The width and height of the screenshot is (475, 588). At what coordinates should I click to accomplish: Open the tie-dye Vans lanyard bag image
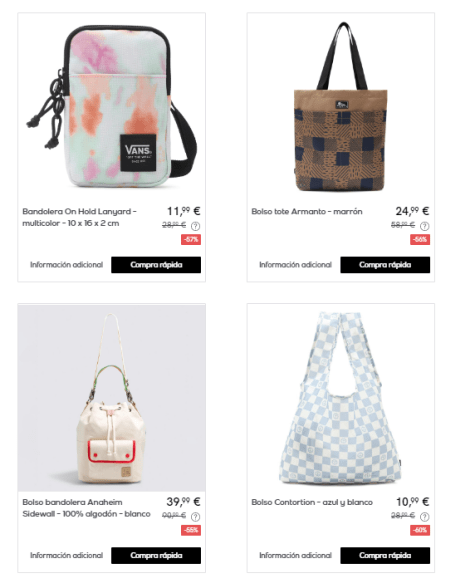point(112,107)
